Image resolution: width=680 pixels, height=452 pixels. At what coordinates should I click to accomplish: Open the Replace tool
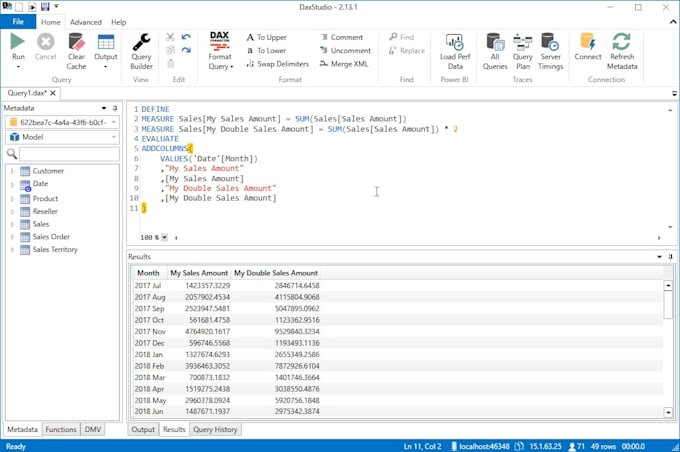[x=407, y=50]
